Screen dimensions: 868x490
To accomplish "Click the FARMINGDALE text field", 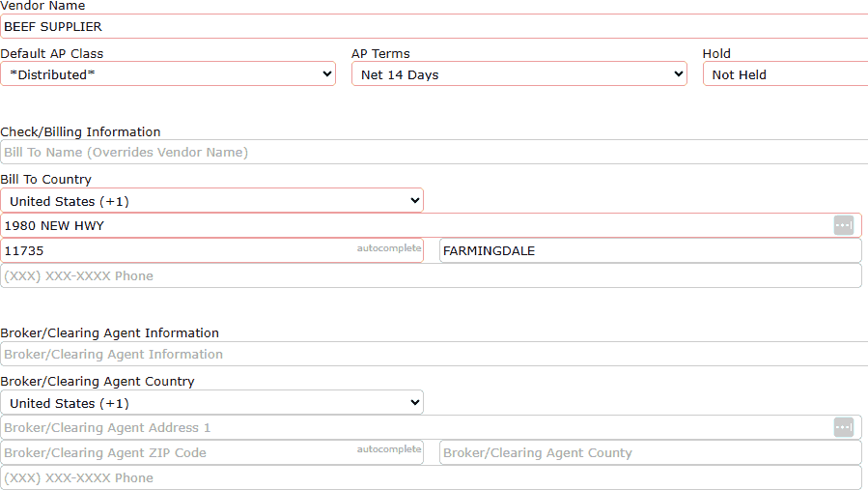I will pyautogui.click(x=650, y=251).
